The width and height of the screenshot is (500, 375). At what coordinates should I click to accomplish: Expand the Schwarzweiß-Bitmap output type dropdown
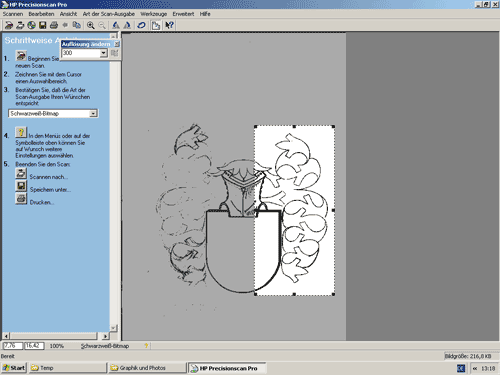(x=94, y=114)
